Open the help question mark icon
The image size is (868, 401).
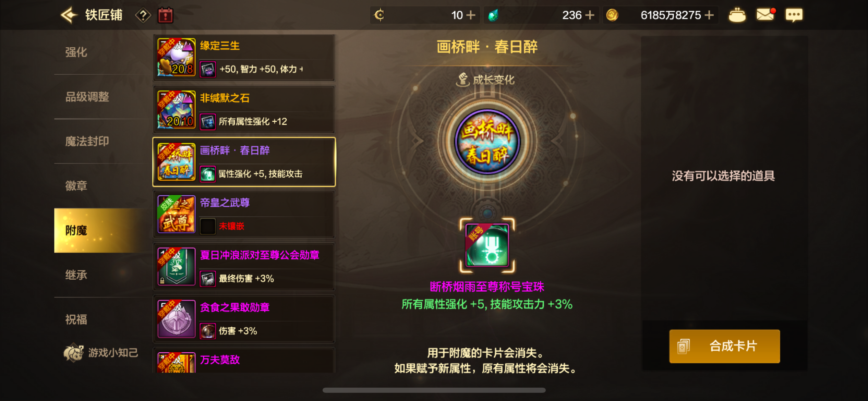click(143, 15)
